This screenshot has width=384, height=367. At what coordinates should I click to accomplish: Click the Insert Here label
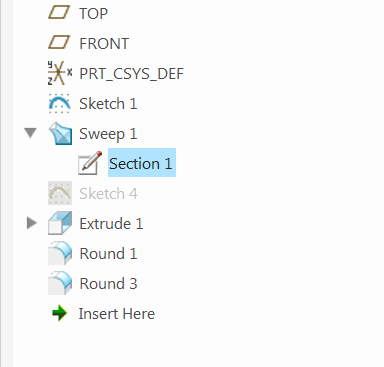(x=117, y=314)
